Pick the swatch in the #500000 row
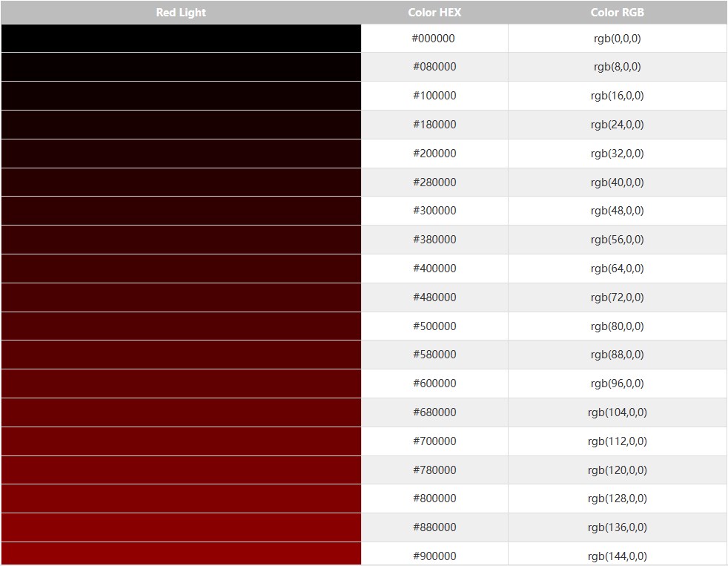 pos(181,326)
